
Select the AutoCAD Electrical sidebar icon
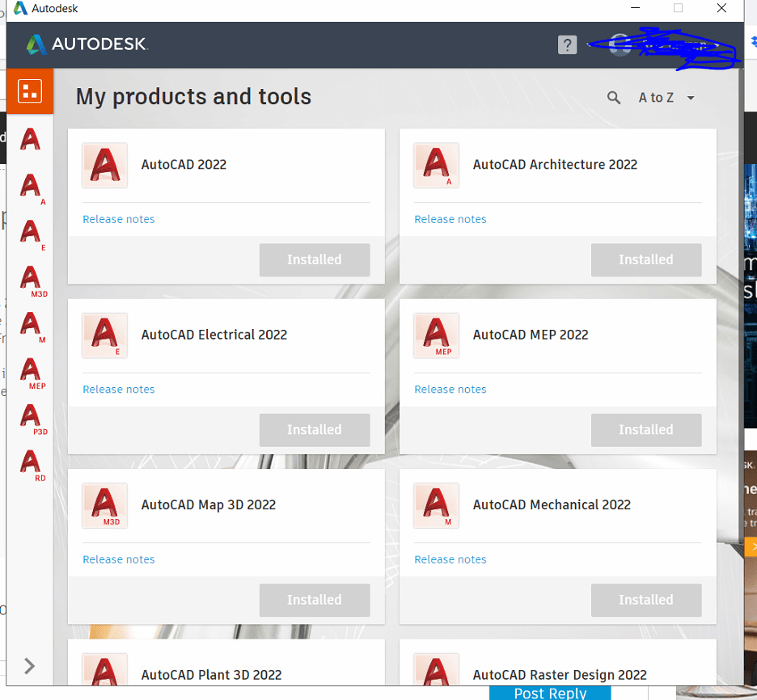pos(32,234)
